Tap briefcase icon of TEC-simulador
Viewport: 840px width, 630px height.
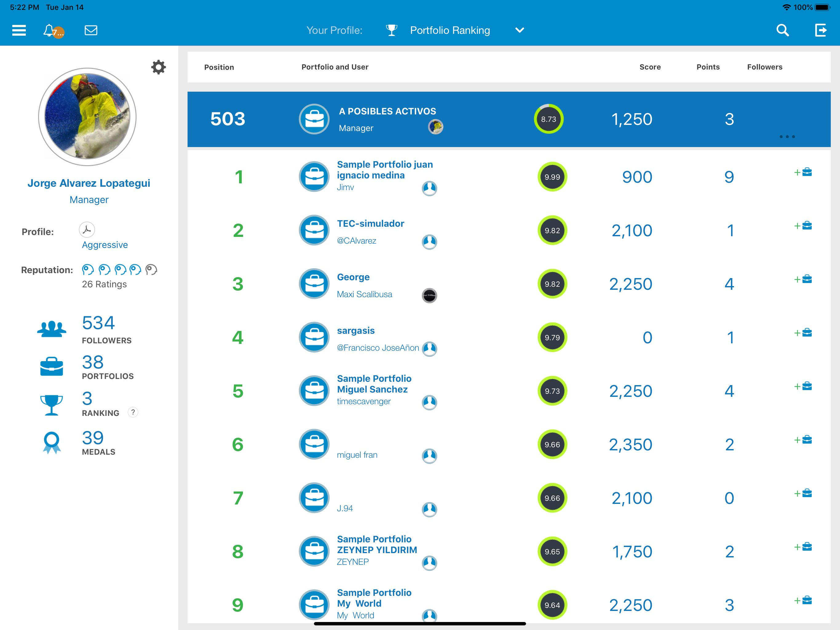click(x=314, y=230)
